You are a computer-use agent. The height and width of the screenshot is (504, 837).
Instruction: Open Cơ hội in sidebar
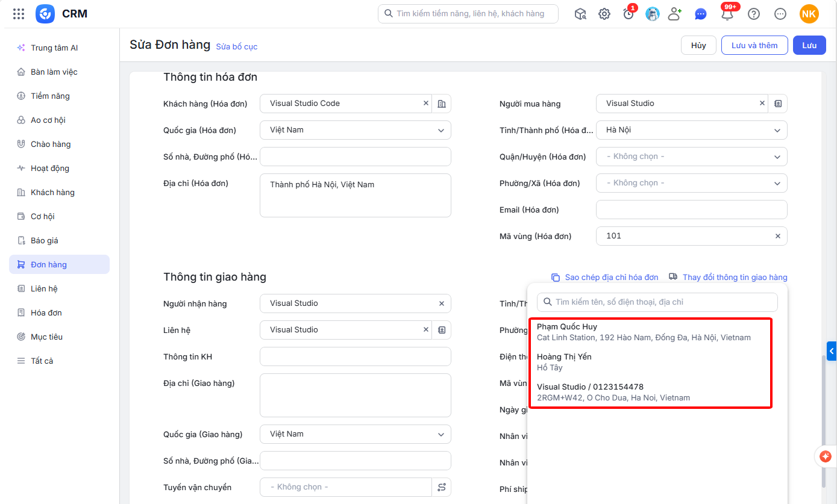click(59, 216)
